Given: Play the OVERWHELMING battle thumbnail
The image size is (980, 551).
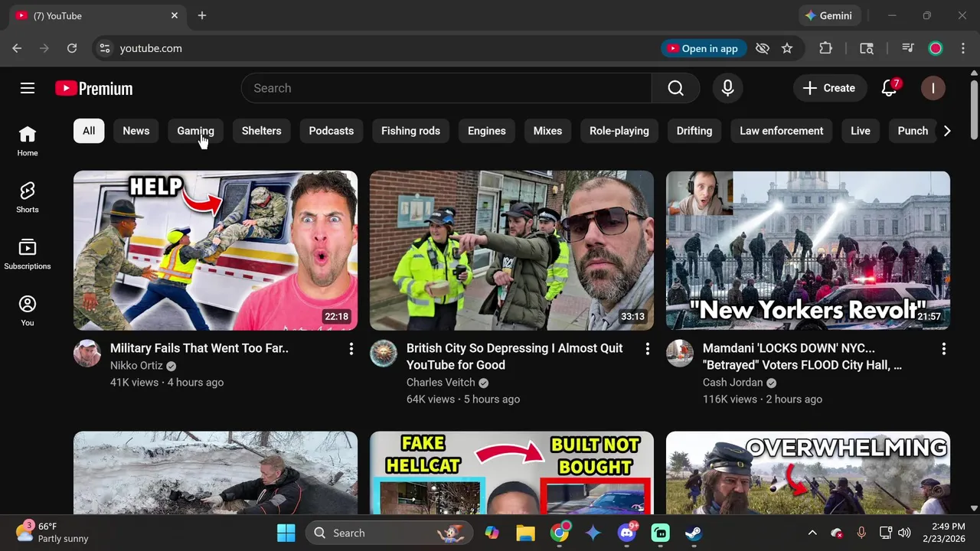Looking at the screenshot, I should [x=808, y=472].
